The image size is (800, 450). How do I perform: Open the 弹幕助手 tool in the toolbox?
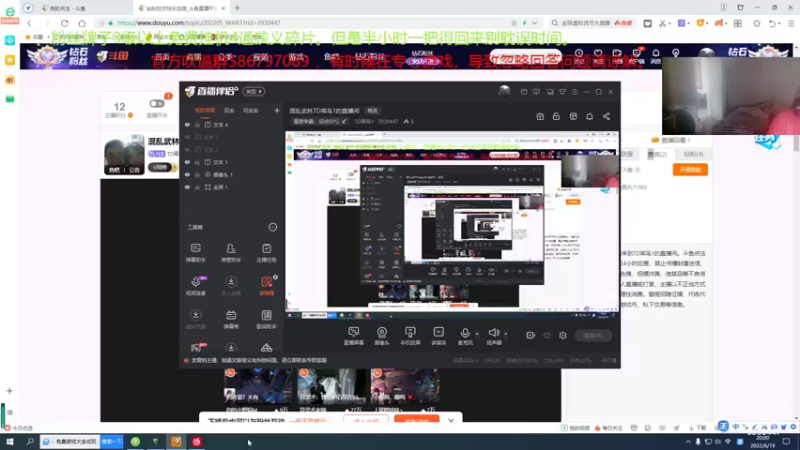coord(195,252)
